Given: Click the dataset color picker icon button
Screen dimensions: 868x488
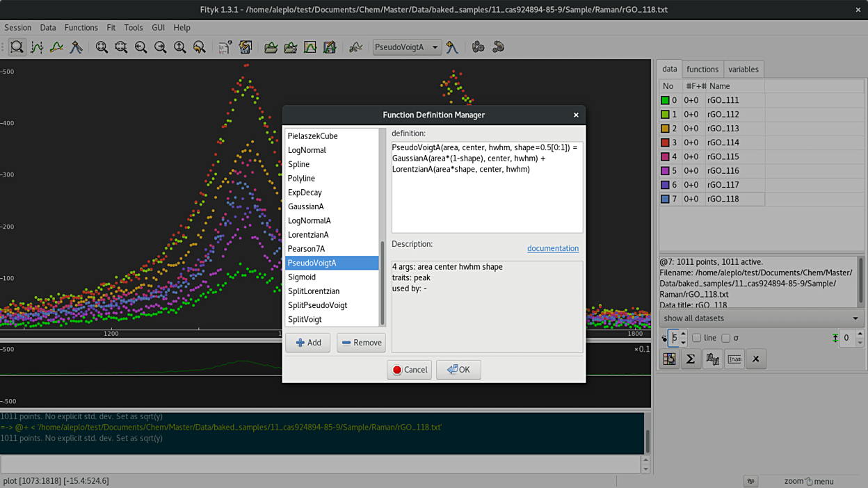Looking at the screenshot, I should tap(669, 359).
